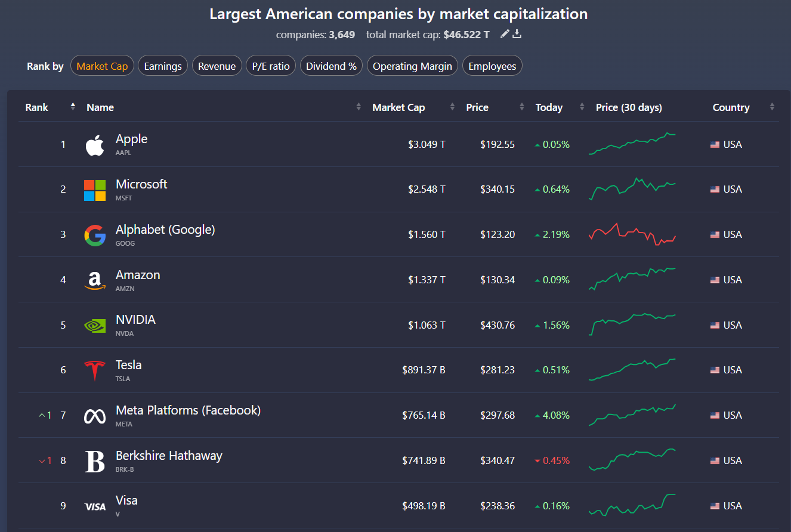
Task: Click the Meta Platforms logo icon
Action: [95, 416]
